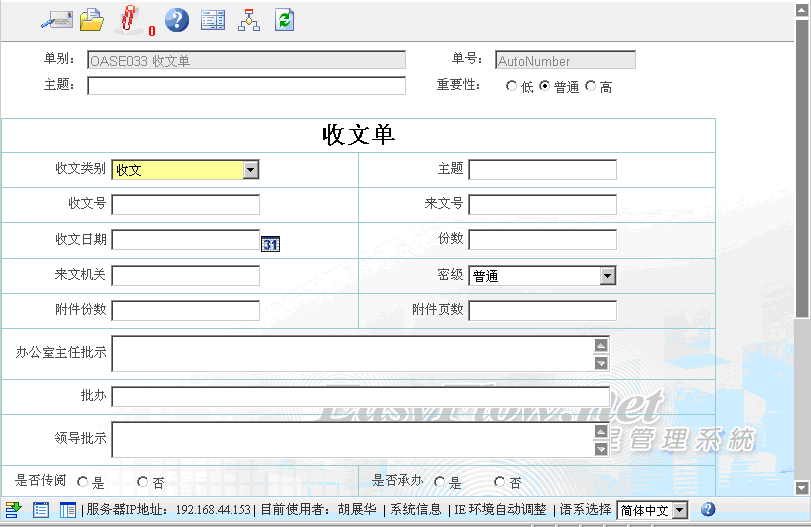This screenshot has width=811, height=527.
Task: Expand the 收文类别 dropdown
Action: (251, 170)
